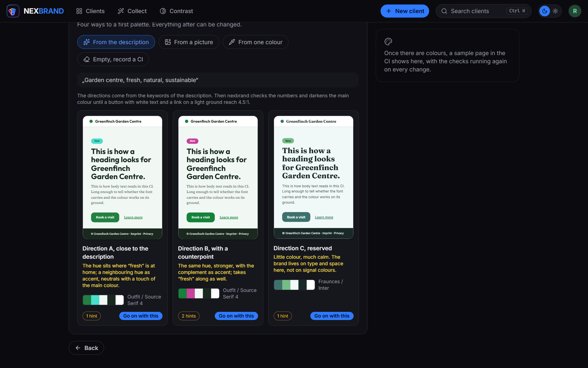
Task: Go on with Direction B
Action: point(236,316)
